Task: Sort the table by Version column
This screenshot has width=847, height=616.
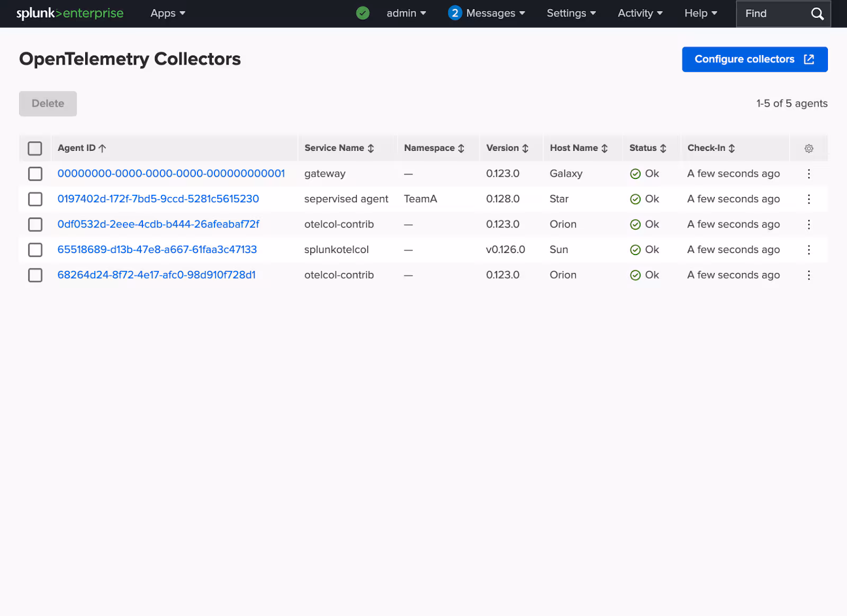Action: (x=507, y=148)
